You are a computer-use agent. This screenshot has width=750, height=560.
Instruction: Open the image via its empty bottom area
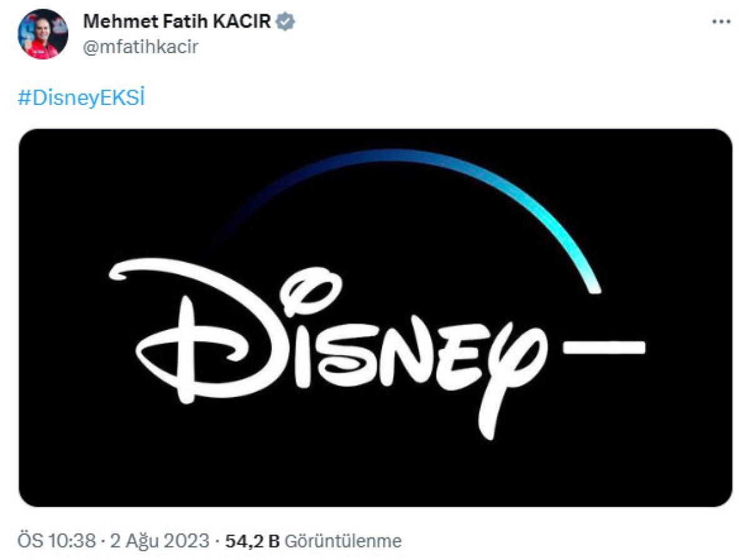(x=375, y=475)
